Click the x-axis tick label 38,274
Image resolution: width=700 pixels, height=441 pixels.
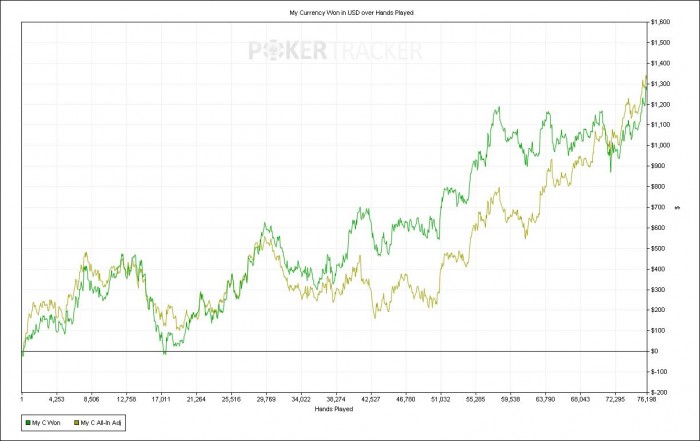(x=336, y=399)
